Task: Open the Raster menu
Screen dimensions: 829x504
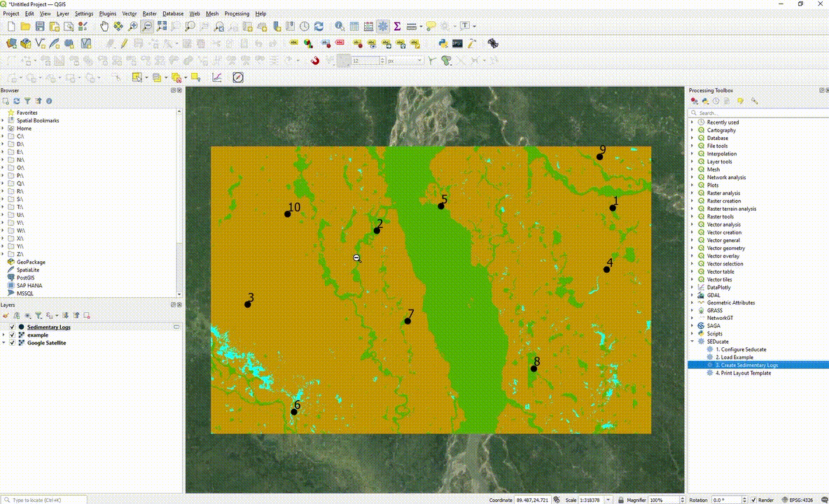Action: [149, 13]
